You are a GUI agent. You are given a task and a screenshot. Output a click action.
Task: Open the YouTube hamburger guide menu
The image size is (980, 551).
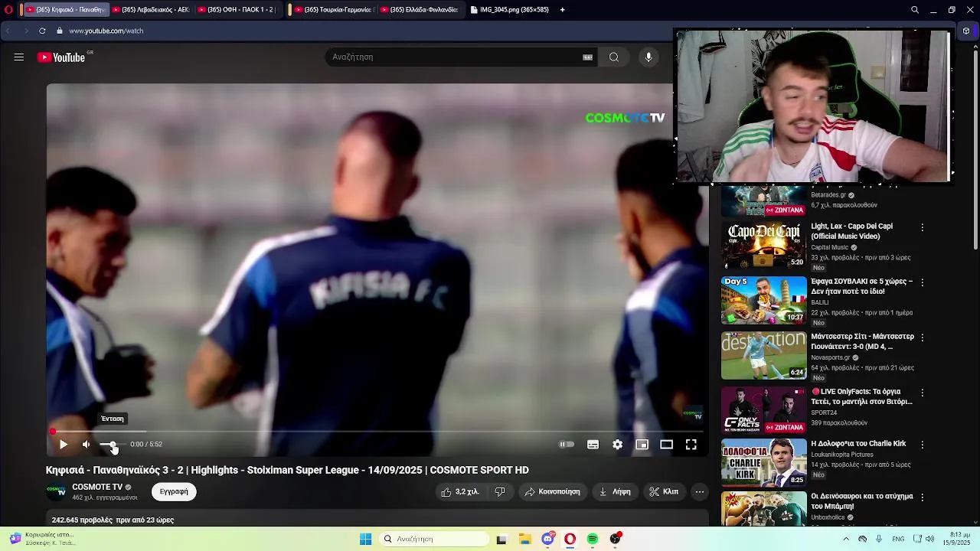tap(19, 57)
